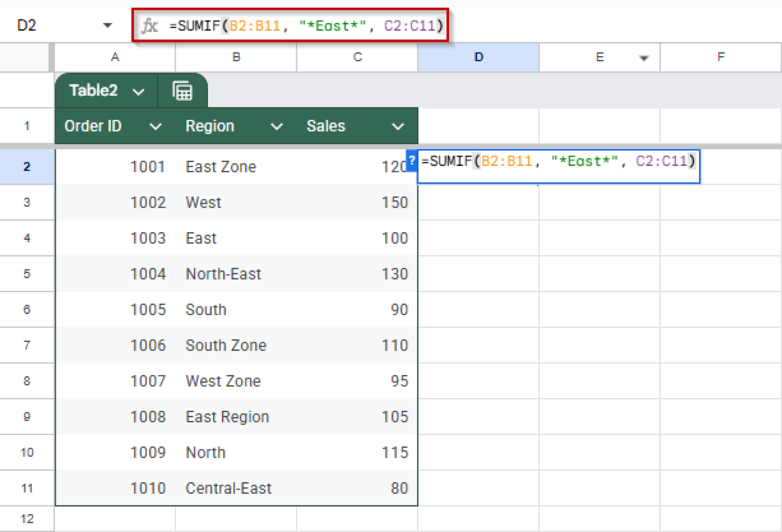This screenshot has width=782, height=532.
Task: Click the Sales value 150 in row 3
Action: click(396, 202)
